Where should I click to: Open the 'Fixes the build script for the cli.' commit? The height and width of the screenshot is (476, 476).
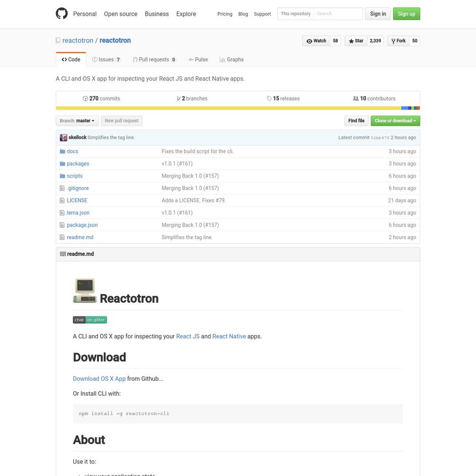198,151
